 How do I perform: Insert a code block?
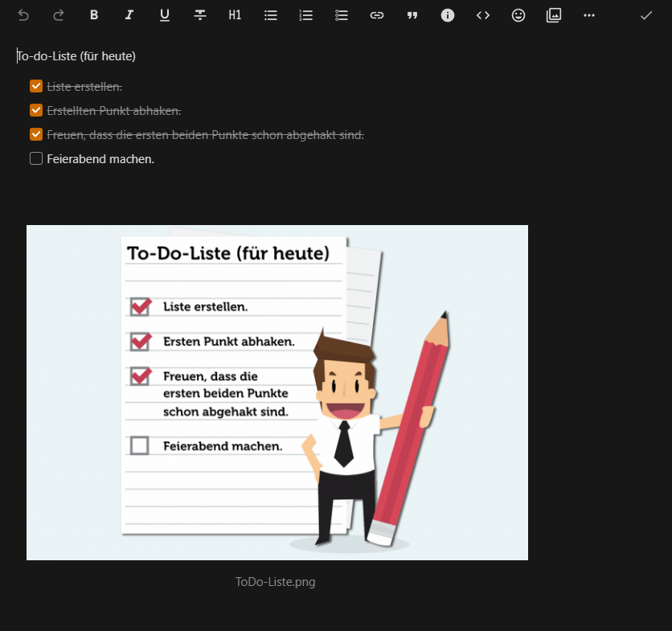(x=483, y=15)
